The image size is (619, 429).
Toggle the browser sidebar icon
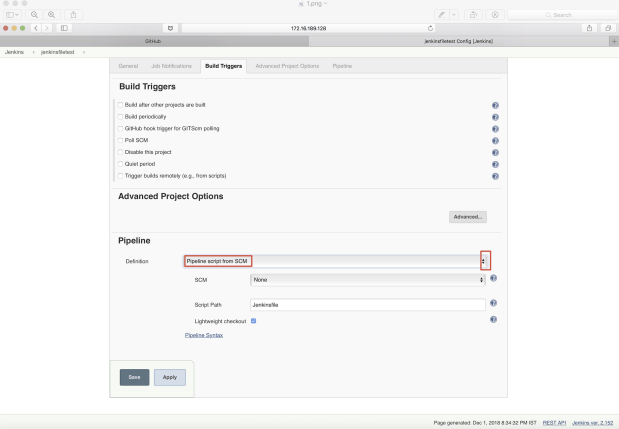tap(64, 28)
